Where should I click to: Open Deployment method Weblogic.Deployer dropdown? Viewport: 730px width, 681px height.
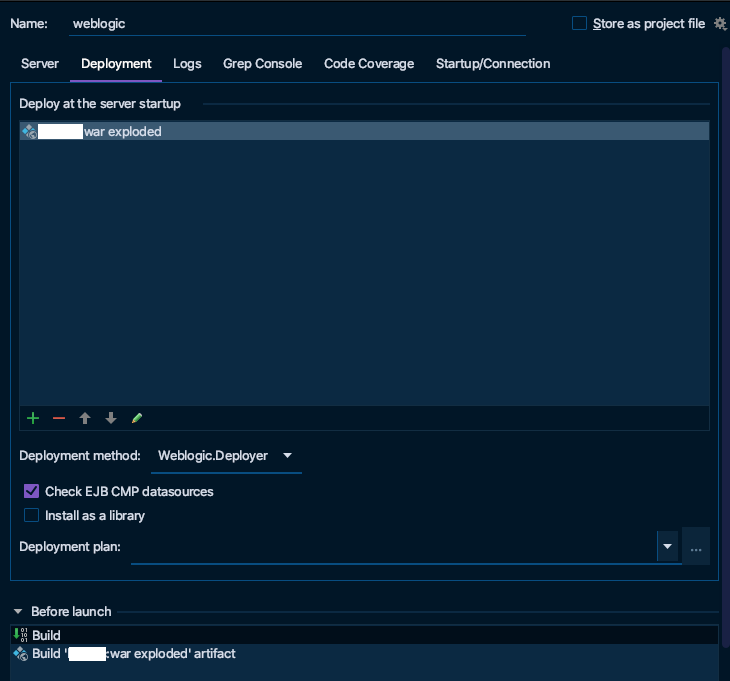pyautogui.click(x=226, y=456)
